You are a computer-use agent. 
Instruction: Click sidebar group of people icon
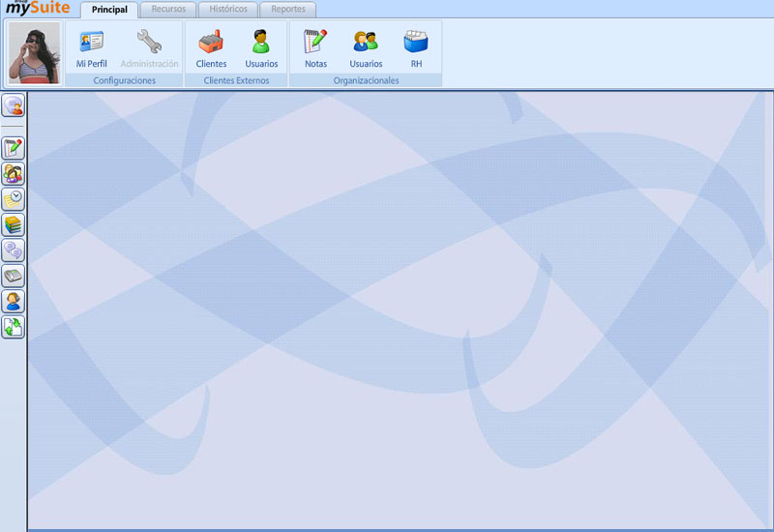pyautogui.click(x=14, y=174)
